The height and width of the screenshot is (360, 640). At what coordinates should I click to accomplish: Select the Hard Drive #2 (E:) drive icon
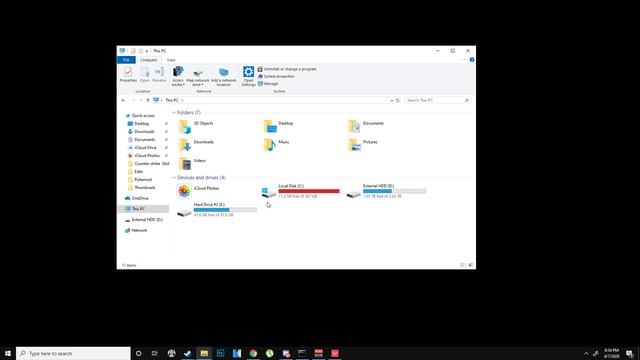click(x=184, y=213)
